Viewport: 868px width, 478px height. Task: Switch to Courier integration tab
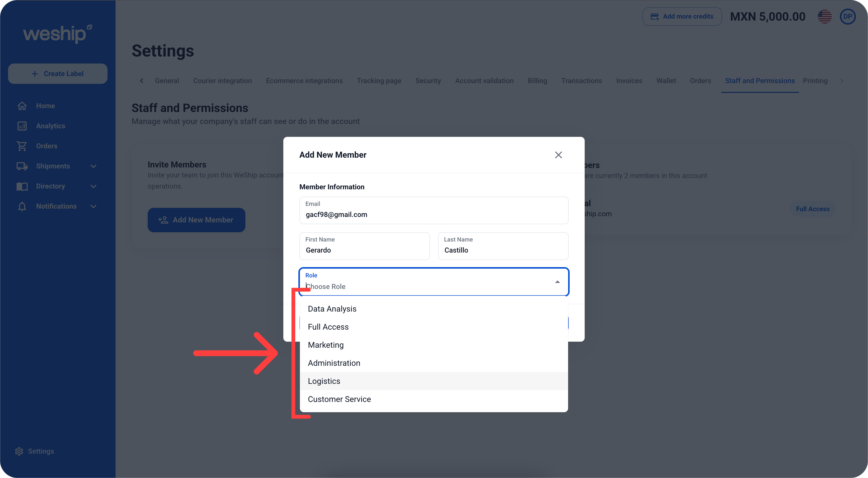point(222,81)
